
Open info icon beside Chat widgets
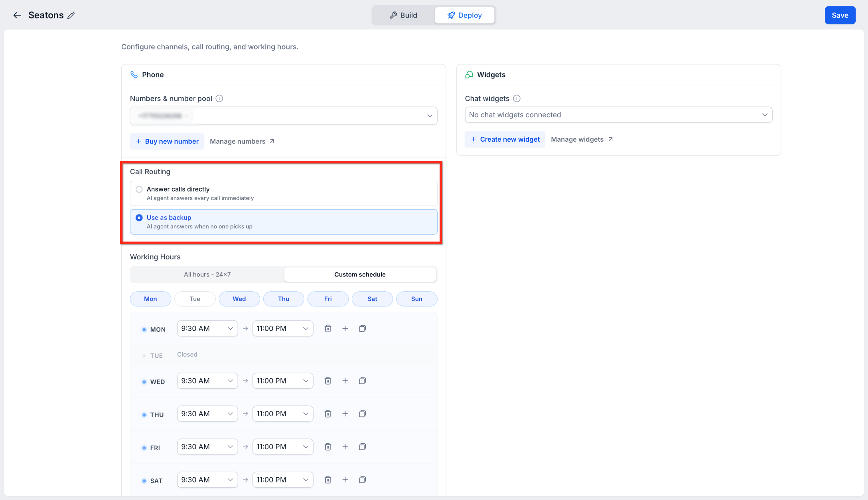[x=517, y=99]
